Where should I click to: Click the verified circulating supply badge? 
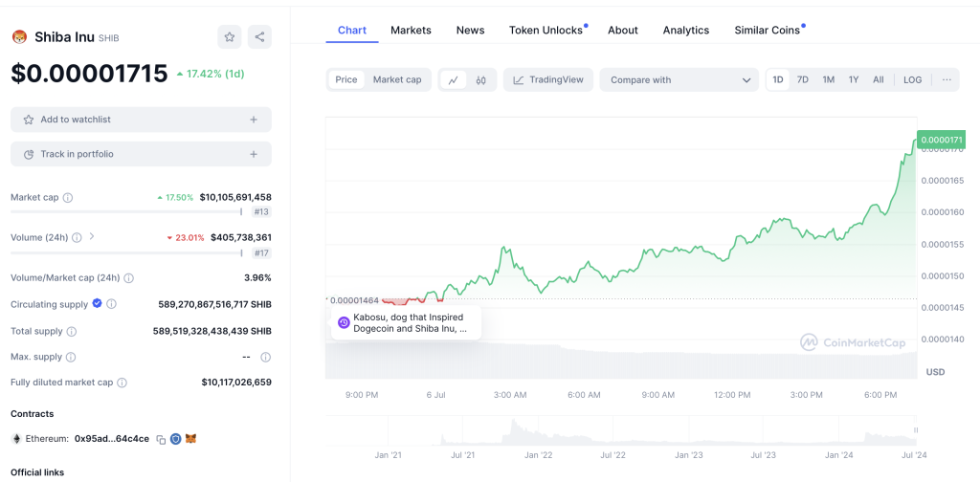[97, 303]
